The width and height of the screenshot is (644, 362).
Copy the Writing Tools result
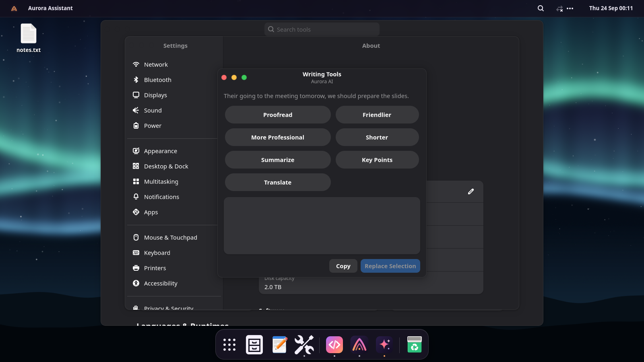pyautogui.click(x=343, y=266)
